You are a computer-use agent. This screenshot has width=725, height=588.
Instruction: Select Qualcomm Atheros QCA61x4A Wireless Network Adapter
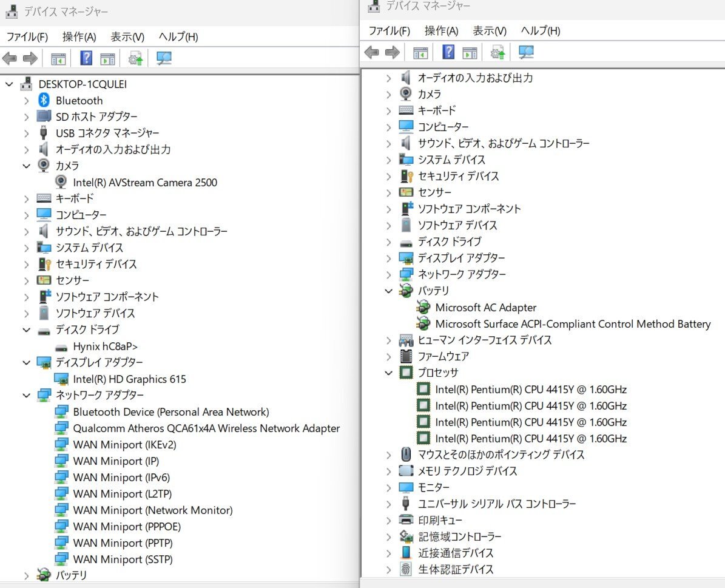tap(206, 428)
